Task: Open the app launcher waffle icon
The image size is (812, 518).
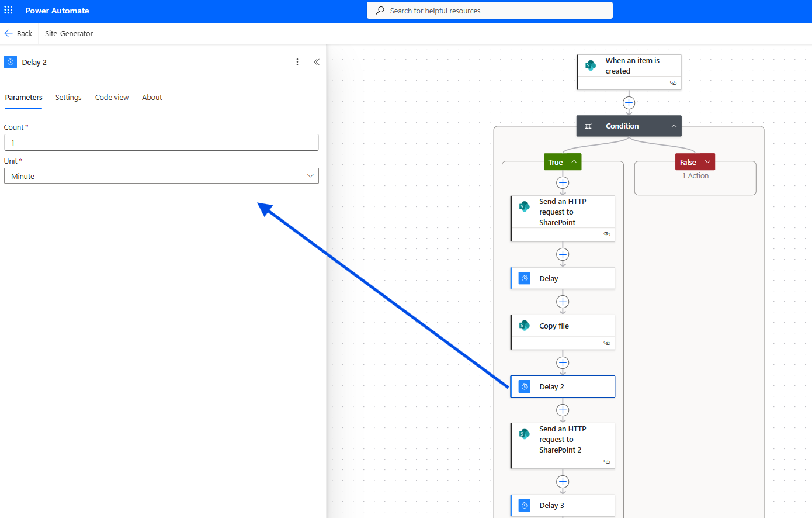Action: (9, 11)
